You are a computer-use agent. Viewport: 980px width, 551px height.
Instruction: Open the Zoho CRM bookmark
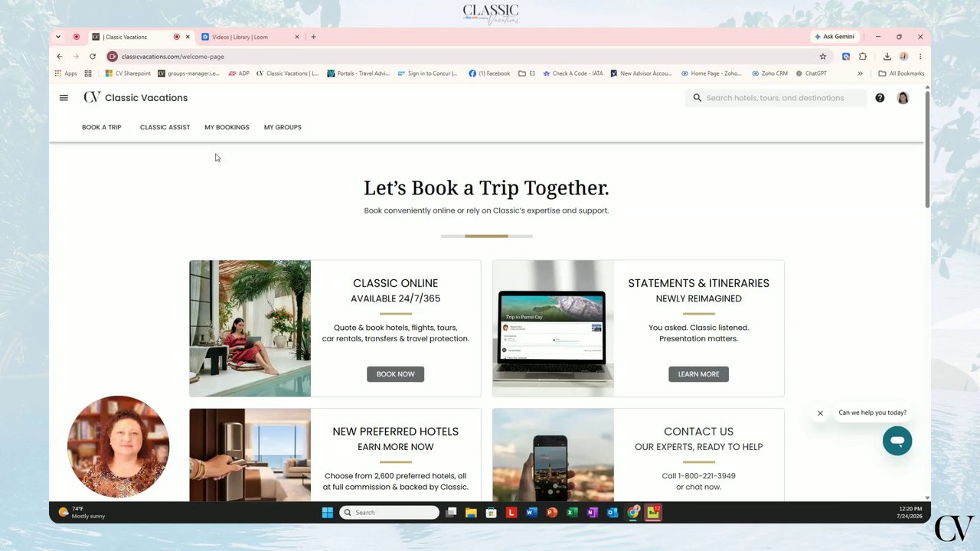click(769, 73)
